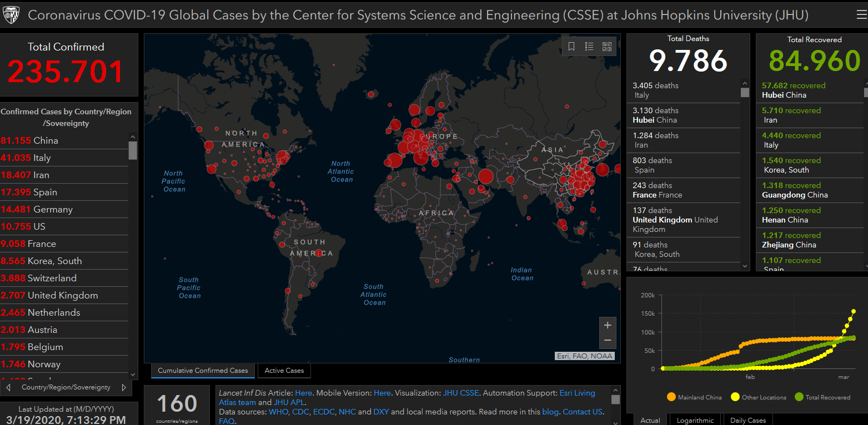Click the up arrow of the confirmed cases scrollbar
The height and width of the screenshot is (425, 868).
[x=133, y=136]
